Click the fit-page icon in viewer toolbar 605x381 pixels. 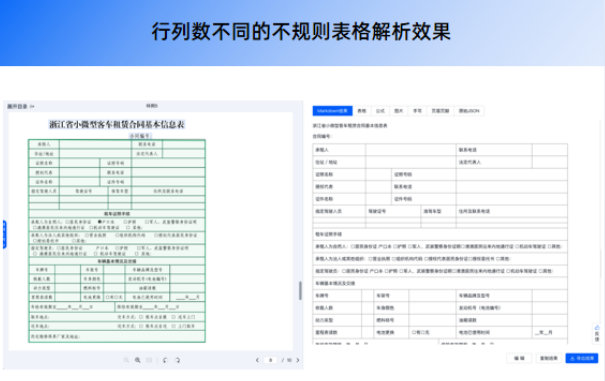click(x=149, y=360)
